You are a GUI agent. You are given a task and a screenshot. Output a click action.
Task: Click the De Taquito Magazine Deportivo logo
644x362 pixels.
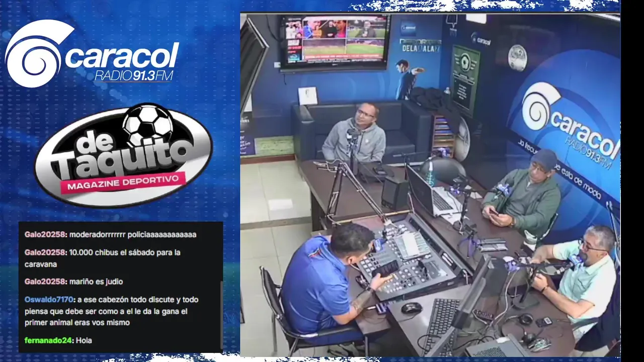pos(124,155)
